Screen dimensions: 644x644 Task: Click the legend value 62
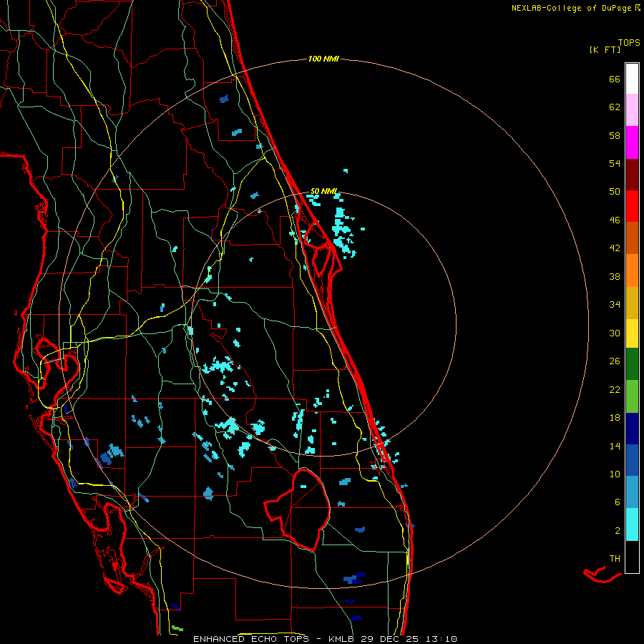(615, 107)
